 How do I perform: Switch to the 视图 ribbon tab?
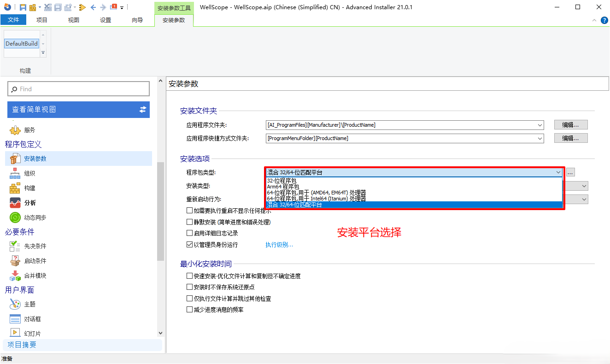(x=74, y=20)
